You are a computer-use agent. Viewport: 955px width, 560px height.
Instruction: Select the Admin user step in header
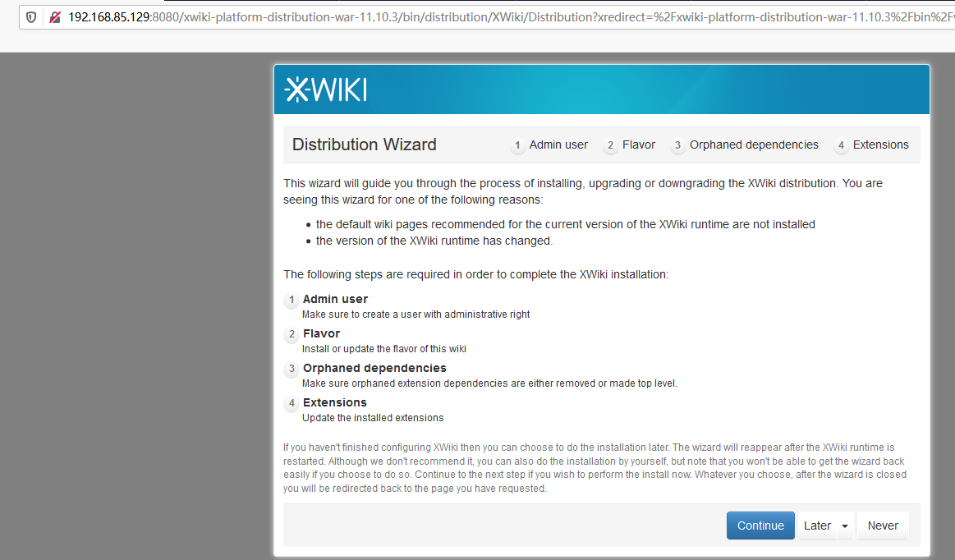click(550, 145)
